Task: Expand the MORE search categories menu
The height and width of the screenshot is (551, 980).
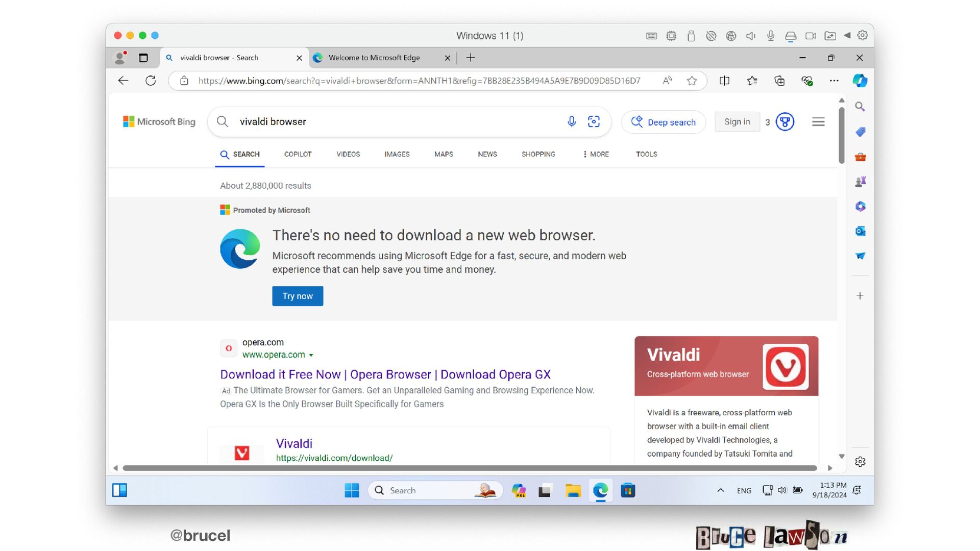Action: pos(596,154)
